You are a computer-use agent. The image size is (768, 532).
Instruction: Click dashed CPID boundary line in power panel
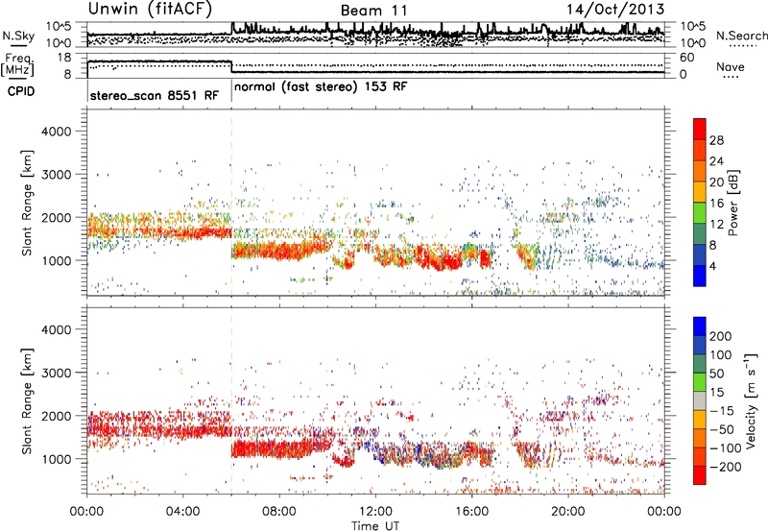tap(231, 203)
